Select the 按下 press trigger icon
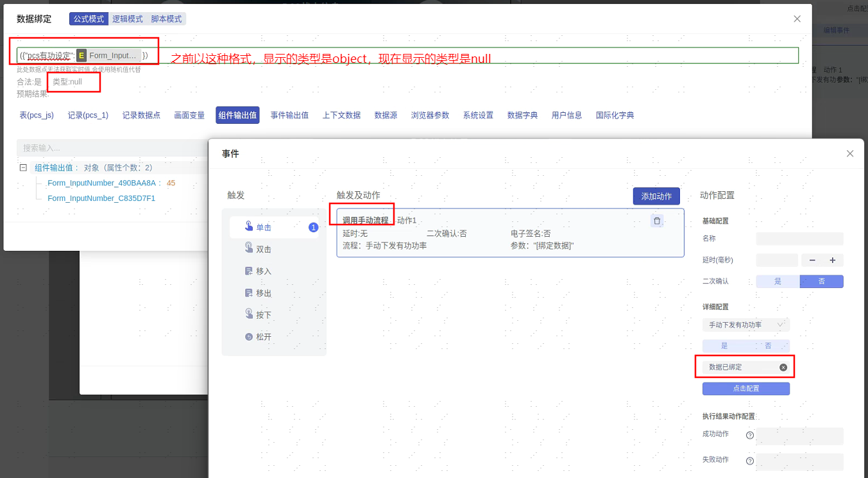Image resolution: width=868 pixels, height=478 pixels. pos(249,314)
